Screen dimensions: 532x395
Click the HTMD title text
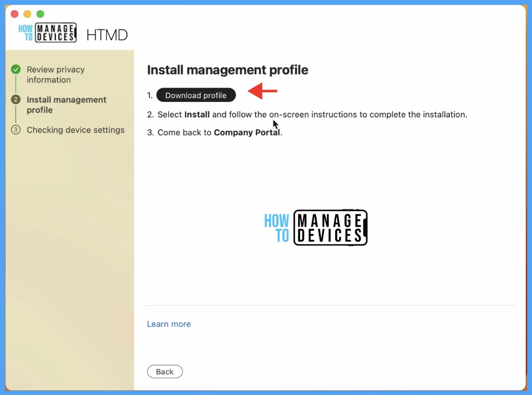(x=107, y=35)
